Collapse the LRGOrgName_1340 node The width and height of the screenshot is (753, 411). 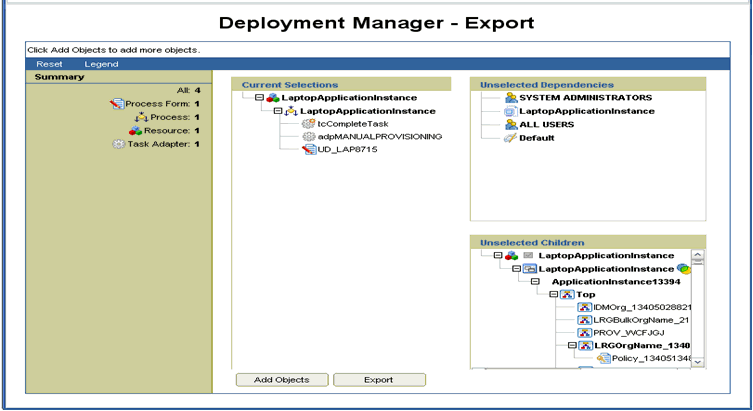(x=571, y=345)
